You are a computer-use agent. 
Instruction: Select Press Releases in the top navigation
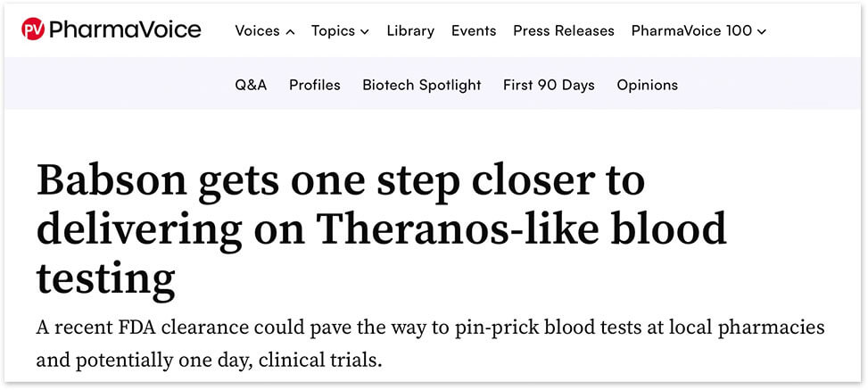(x=564, y=30)
